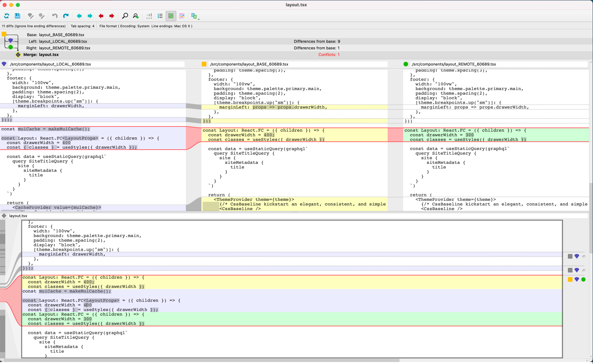The image size is (593, 364).
Task: Select the yellow base version for the conflict
Action: coord(570,279)
